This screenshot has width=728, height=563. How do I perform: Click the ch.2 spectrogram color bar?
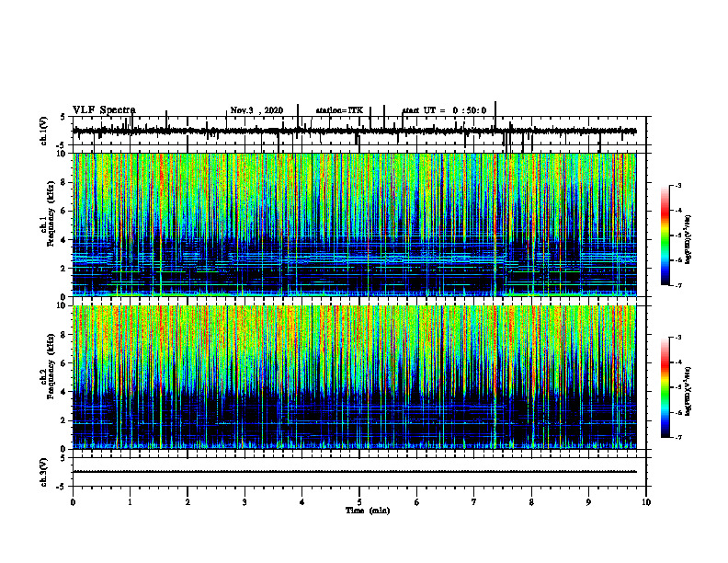coord(665,387)
